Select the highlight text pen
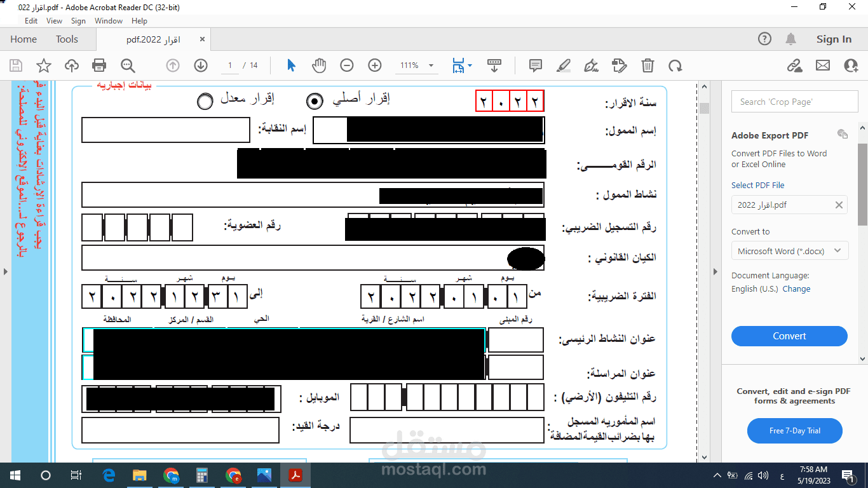This screenshot has height=488, width=868. 563,65
